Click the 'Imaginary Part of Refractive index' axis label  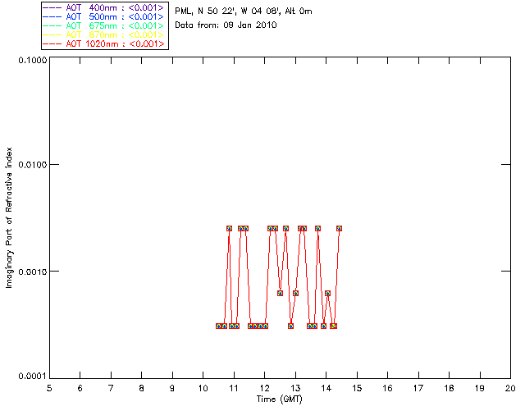click(9, 217)
